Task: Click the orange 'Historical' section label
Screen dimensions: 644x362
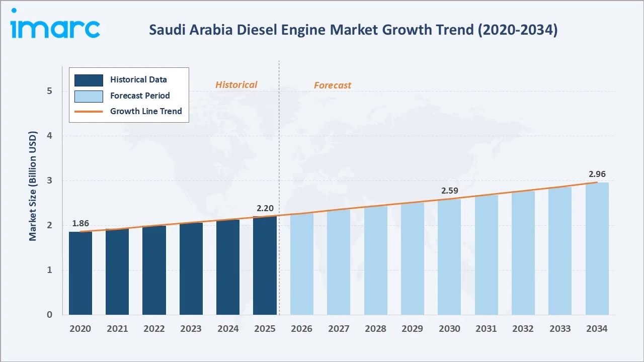Action: [236, 85]
